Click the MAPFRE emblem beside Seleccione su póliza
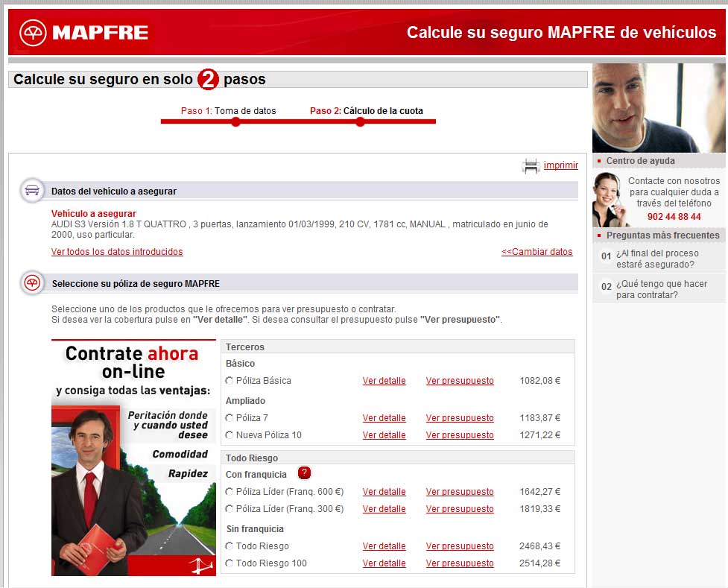728x588 pixels. tap(32, 283)
